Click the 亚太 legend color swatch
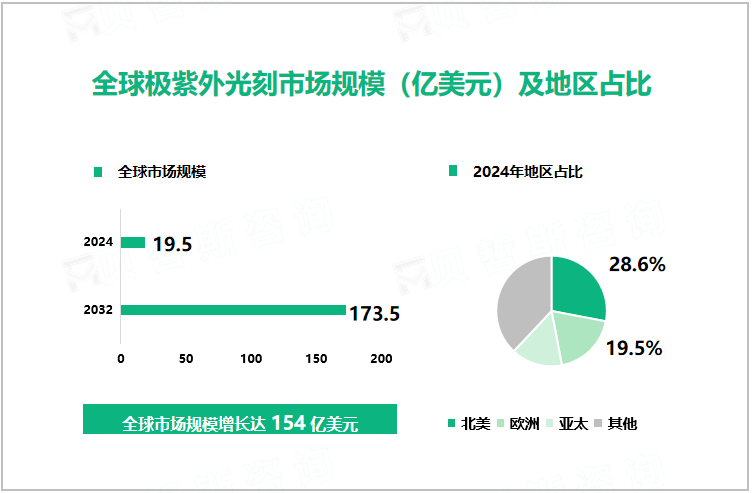Viewport: 753px width, 493px height. tap(549, 423)
